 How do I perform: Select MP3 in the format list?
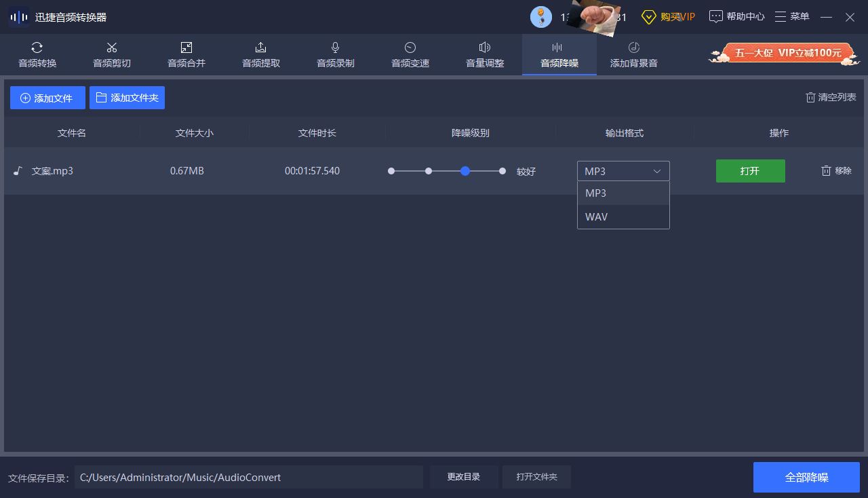(x=623, y=193)
